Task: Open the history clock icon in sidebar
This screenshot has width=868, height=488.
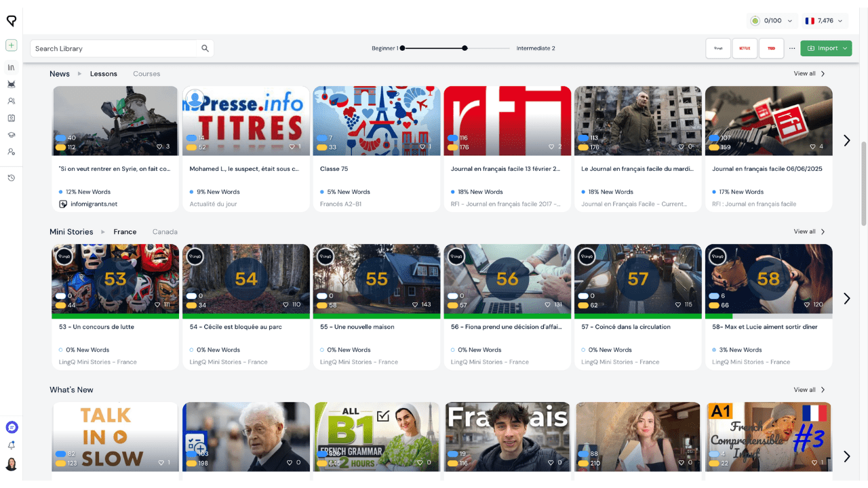Action: (x=12, y=178)
